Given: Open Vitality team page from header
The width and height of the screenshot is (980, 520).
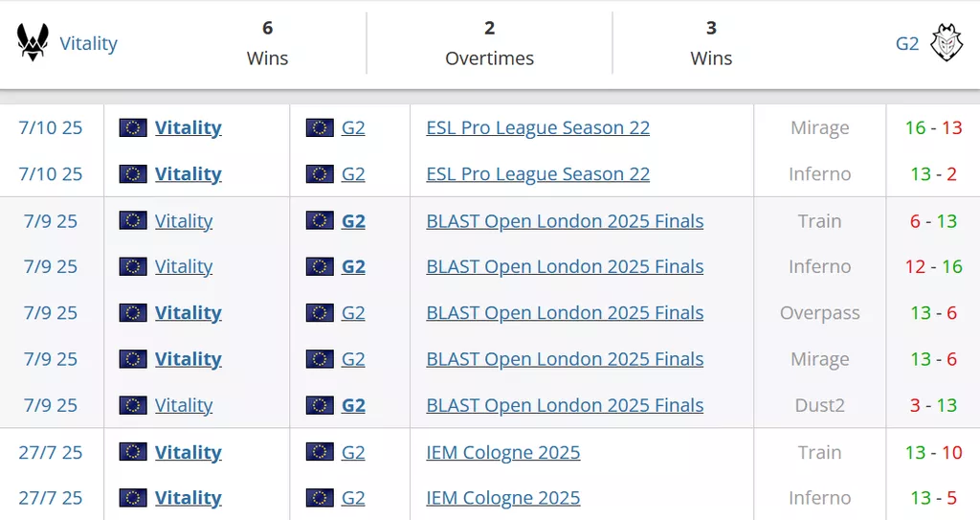Looking at the screenshot, I should point(88,43).
